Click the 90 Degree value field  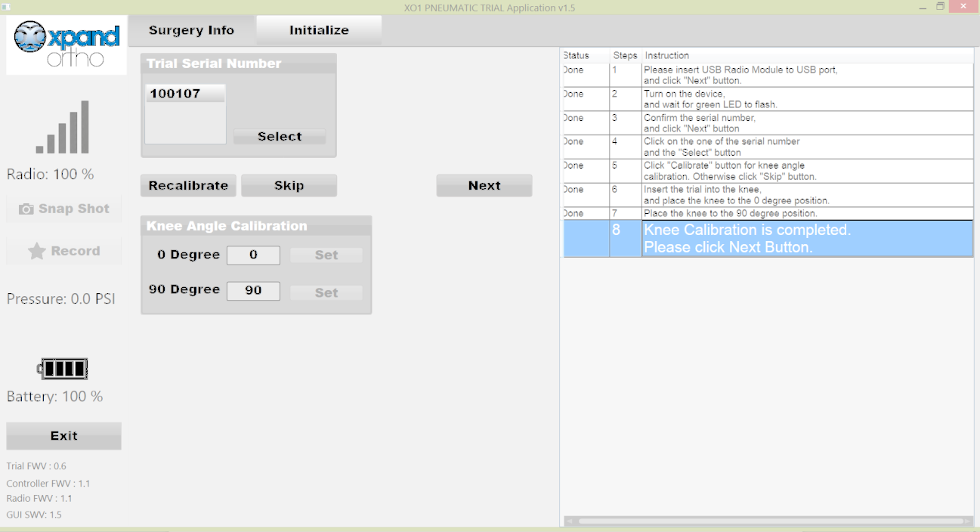click(x=253, y=291)
